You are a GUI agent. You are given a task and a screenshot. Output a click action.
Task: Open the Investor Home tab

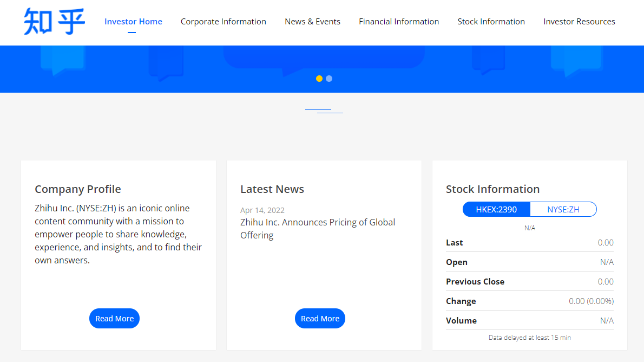tap(133, 22)
